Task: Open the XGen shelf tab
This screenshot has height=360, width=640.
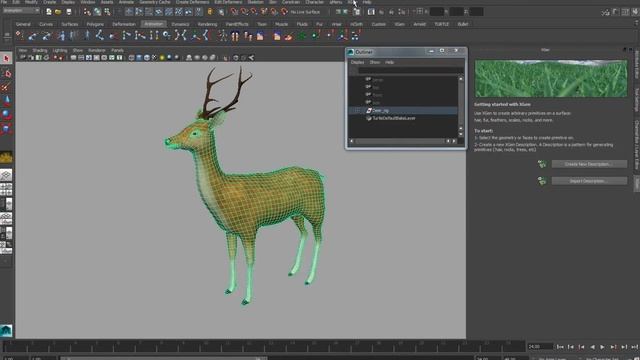Action: coord(400,24)
